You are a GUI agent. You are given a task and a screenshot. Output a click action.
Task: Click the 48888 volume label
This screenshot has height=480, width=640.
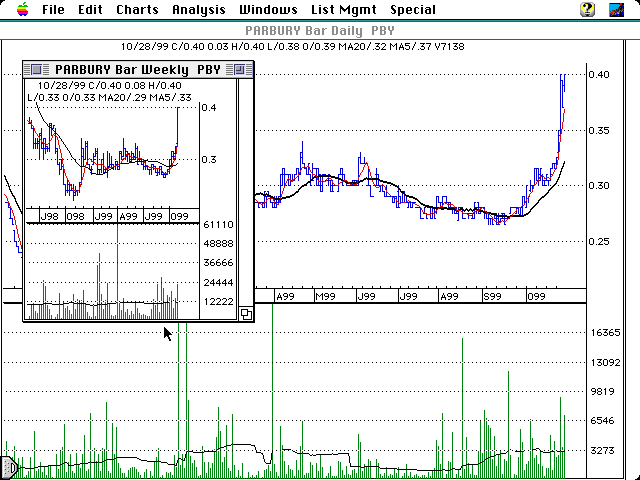(218, 244)
